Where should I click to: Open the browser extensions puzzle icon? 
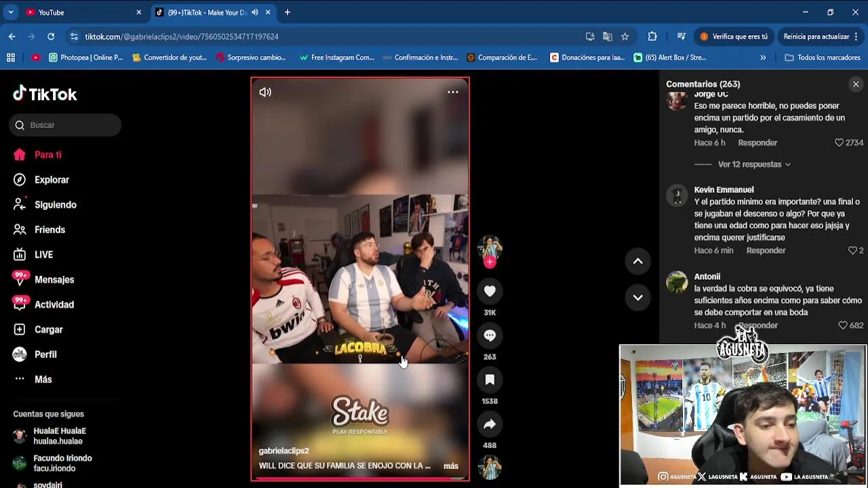click(652, 37)
